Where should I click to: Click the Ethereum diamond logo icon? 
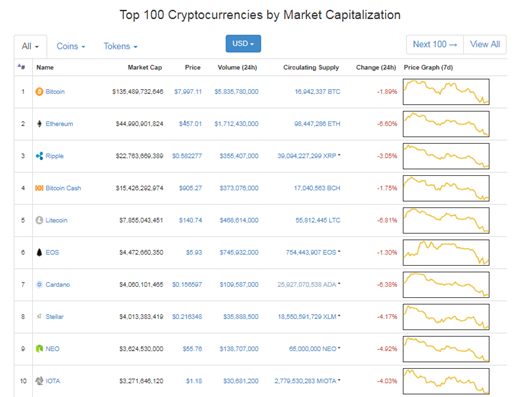pyautogui.click(x=39, y=124)
